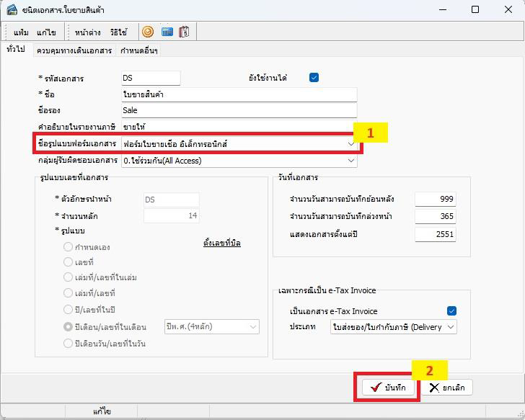Image resolution: width=525 pixels, height=420 pixels.
Task: Open the แก้ไข menu
Action: pyautogui.click(x=48, y=32)
